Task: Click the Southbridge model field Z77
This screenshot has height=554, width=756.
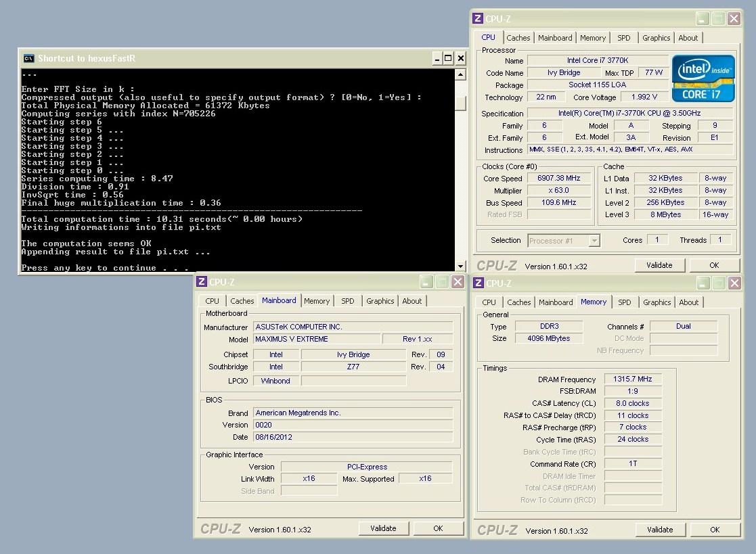Action: [x=353, y=367]
